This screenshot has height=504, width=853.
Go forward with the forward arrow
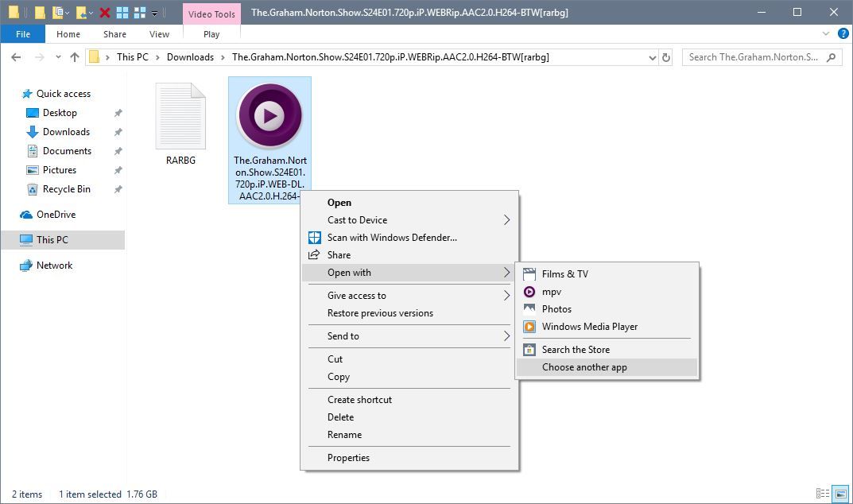pos(39,57)
